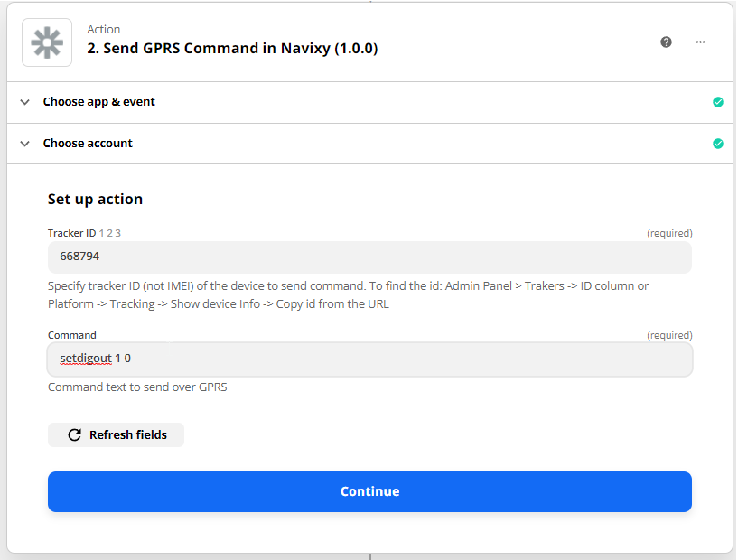Image resolution: width=738 pixels, height=560 pixels.
Task: Click the blue Continue button
Action: click(369, 491)
